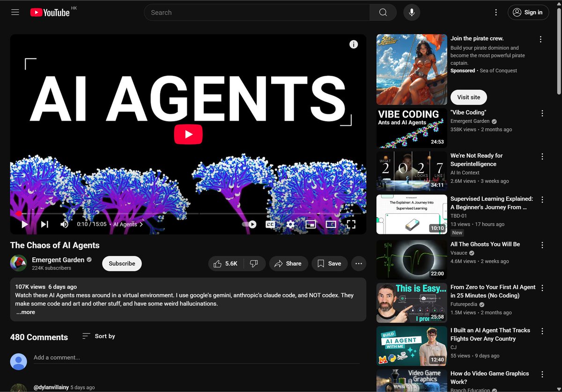Share the video
This screenshot has width=562, height=392.
(x=288, y=264)
